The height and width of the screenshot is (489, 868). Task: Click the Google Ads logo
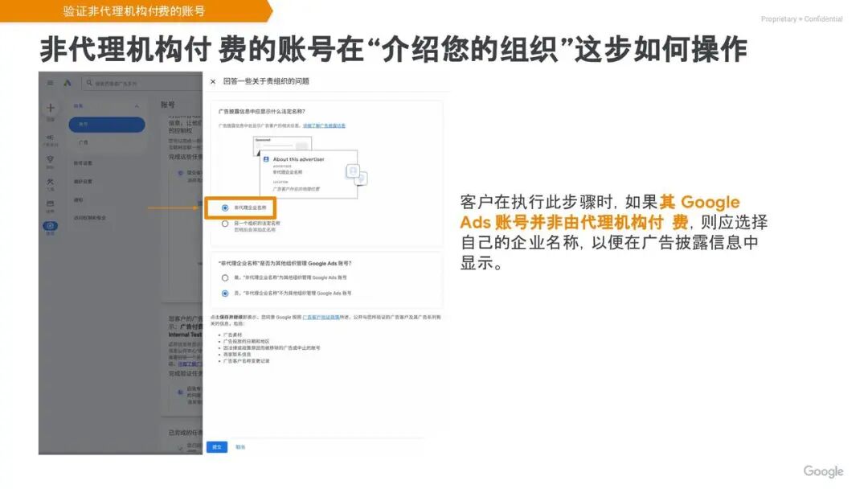68,83
